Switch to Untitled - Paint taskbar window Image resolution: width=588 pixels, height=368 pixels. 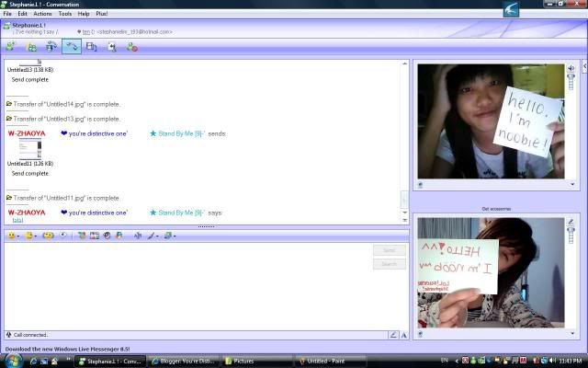point(331,362)
